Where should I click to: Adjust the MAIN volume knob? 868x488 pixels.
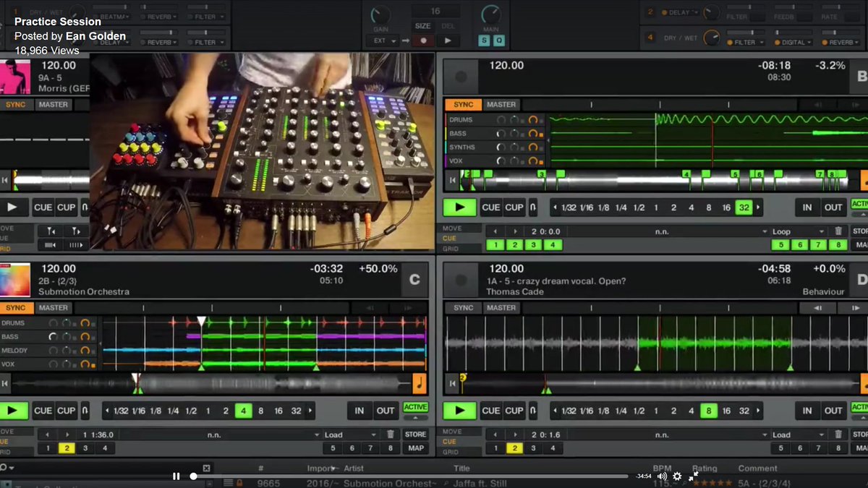click(491, 14)
